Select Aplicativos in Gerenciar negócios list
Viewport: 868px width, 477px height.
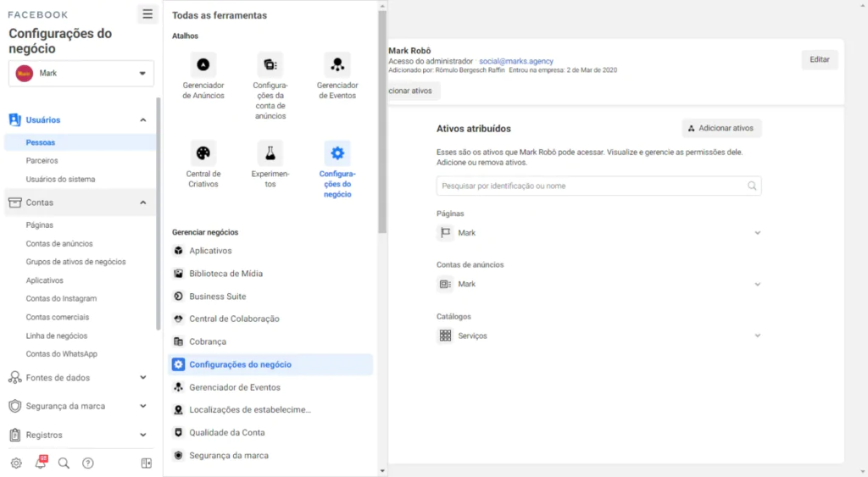click(270, 251)
